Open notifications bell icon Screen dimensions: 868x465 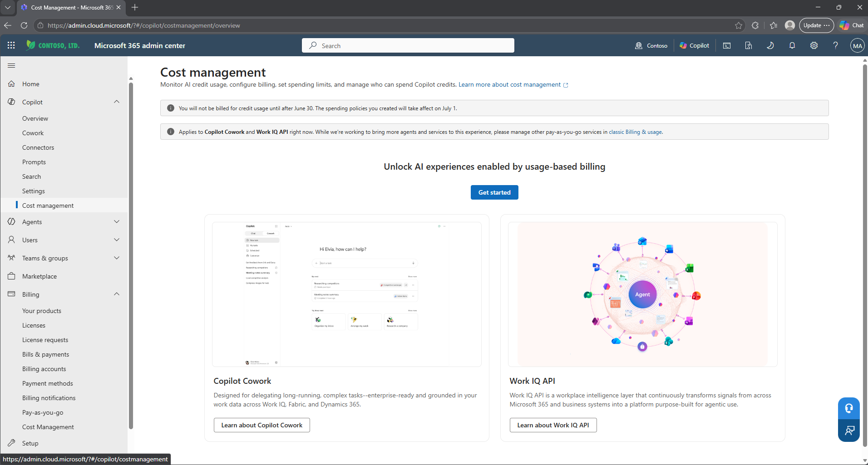[x=792, y=45]
